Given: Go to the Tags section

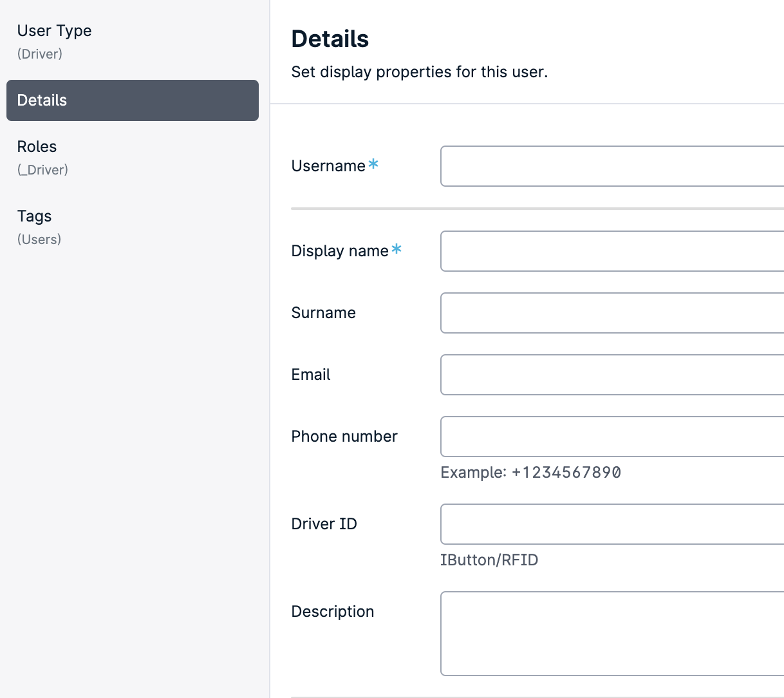Looking at the screenshot, I should 132,227.
